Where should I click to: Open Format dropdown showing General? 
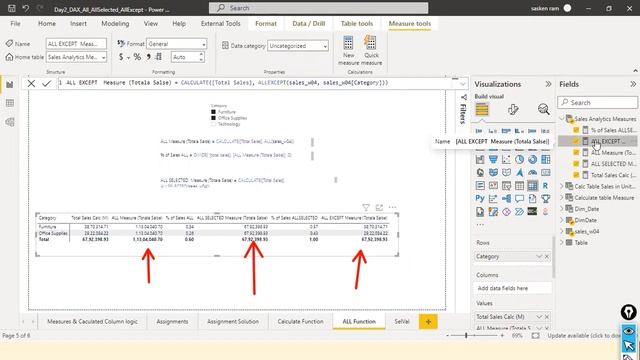[177, 44]
